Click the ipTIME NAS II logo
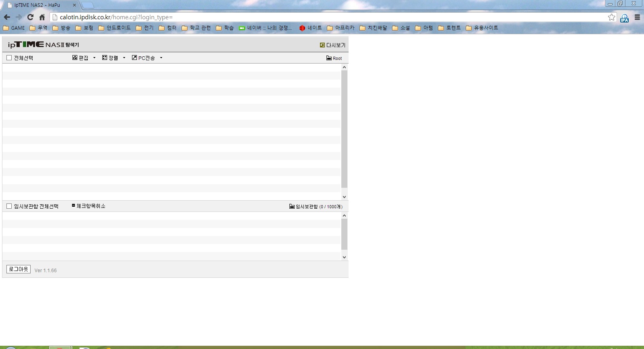 (43, 45)
